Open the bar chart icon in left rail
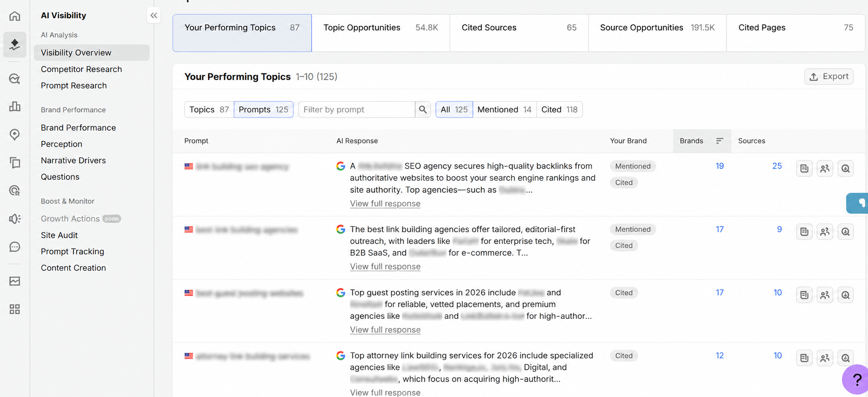868x397 pixels. [x=15, y=106]
